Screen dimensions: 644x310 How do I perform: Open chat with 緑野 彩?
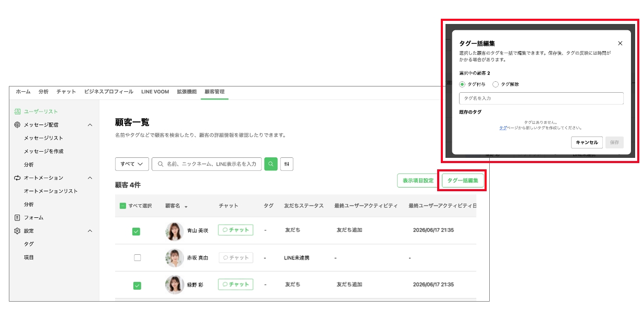(x=236, y=284)
